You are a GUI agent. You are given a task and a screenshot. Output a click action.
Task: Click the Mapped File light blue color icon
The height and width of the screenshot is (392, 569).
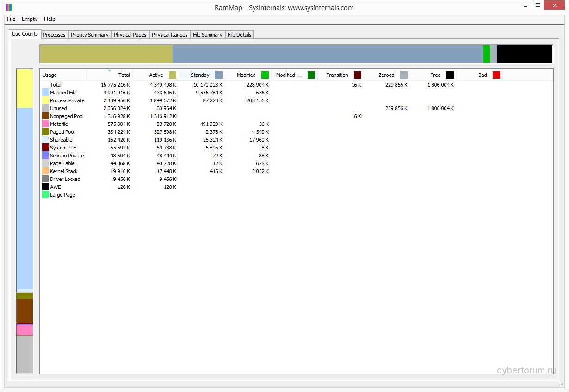point(46,93)
